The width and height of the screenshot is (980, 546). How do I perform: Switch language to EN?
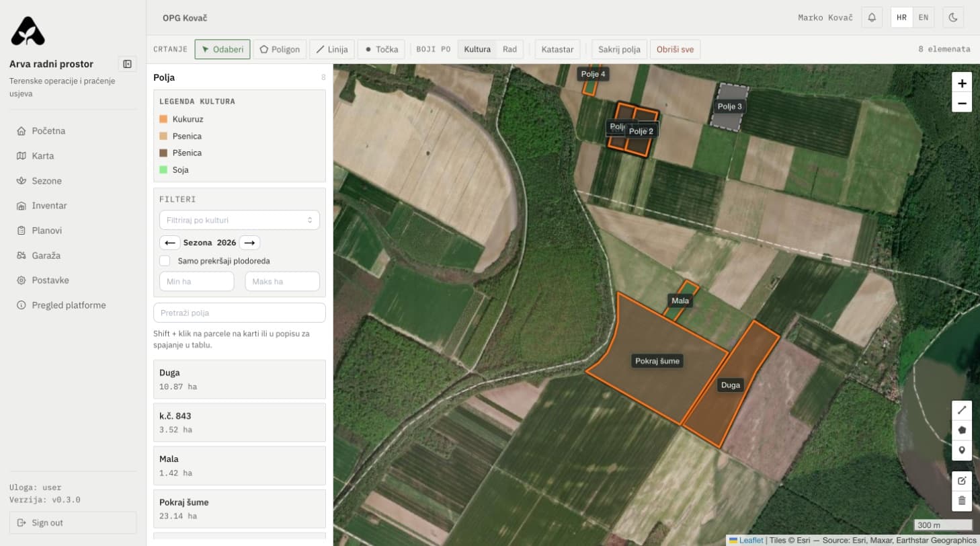[x=924, y=17]
